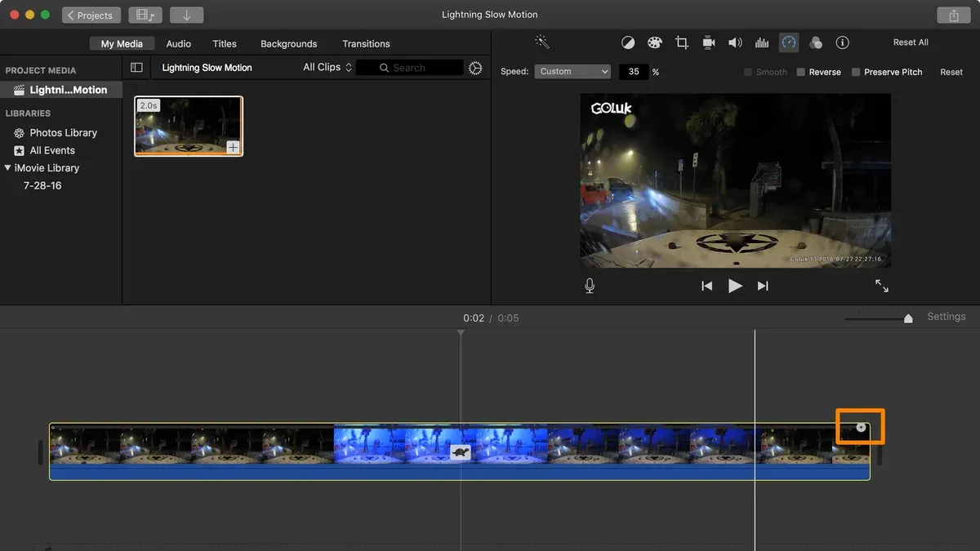The image size is (980, 551).
Task: Select the 2.0s clip thumbnail in browser
Action: (x=189, y=126)
